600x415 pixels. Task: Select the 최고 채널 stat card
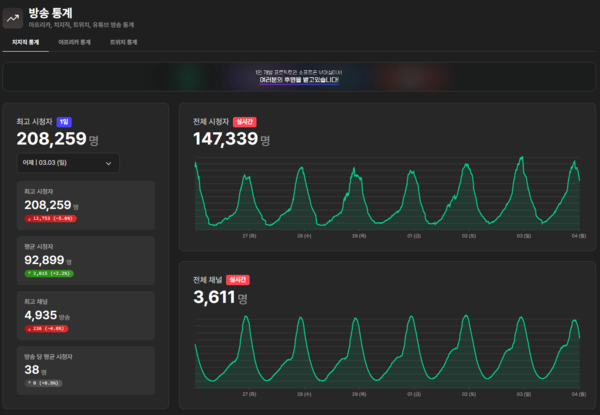point(87,313)
